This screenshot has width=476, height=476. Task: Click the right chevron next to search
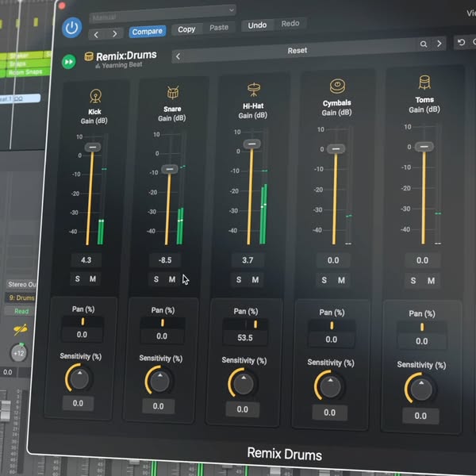[439, 44]
